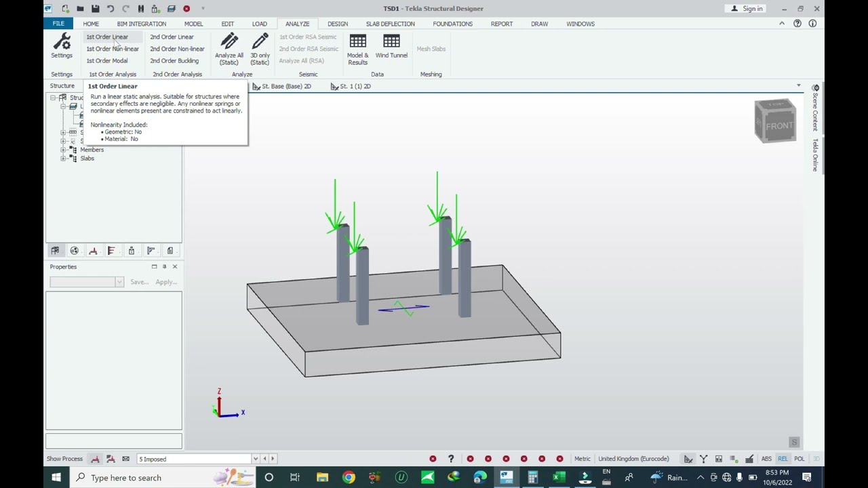The image size is (868, 488).
Task: Click the new document icon in quick access toolbar
Action: tap(65, 8)
